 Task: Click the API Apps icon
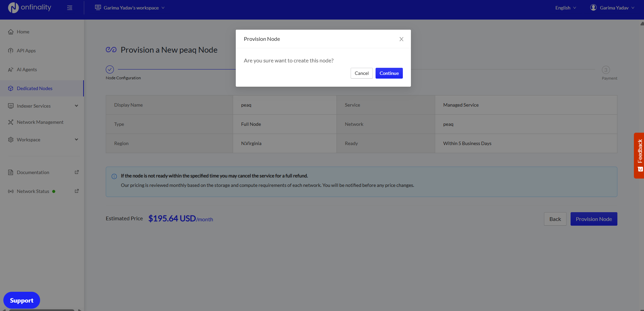tap(11, 51)
